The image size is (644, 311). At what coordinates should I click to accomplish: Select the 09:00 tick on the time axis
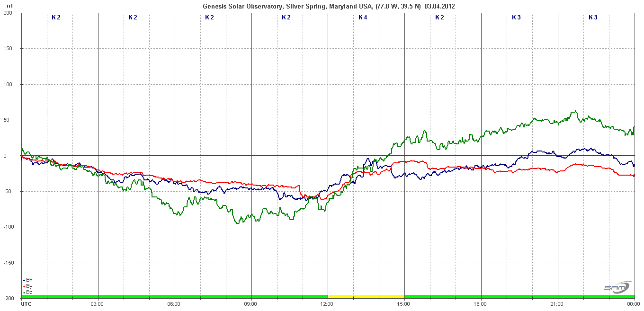click(251, 303)
